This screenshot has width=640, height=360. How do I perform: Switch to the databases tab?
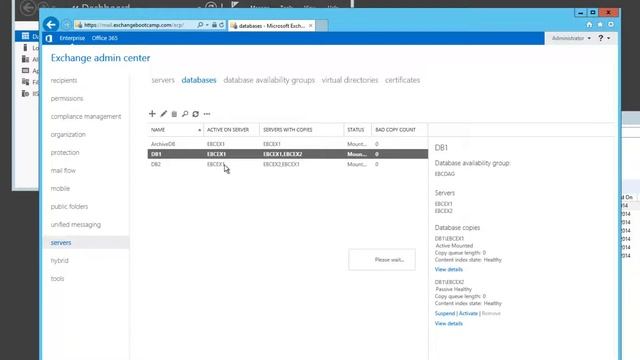(x=199, y=80)
